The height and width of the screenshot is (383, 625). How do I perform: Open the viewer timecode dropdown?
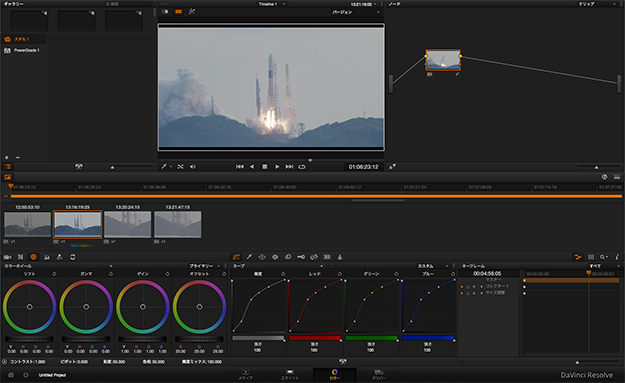(x=363, y=4)
